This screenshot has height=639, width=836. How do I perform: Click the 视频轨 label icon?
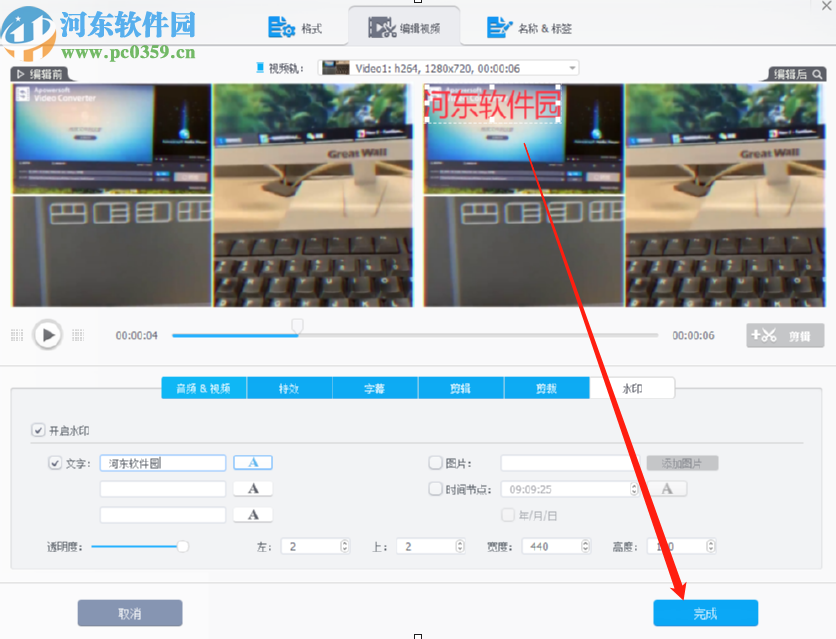[260, 68]
